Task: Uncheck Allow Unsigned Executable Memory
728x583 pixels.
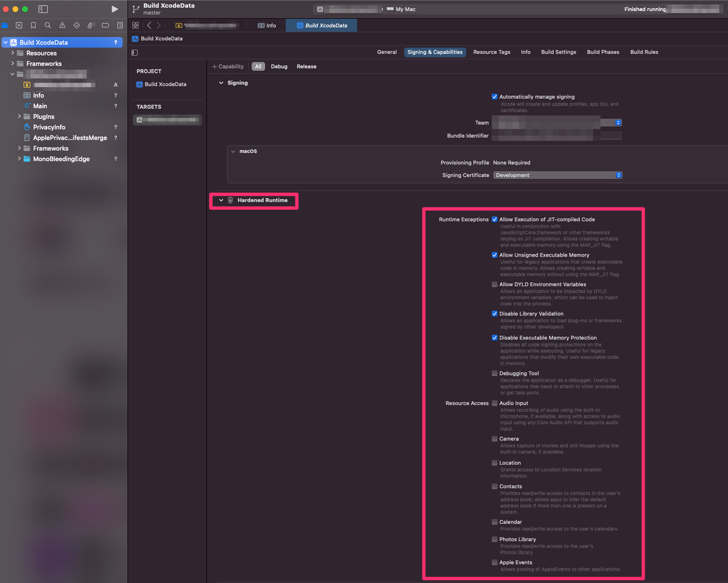Action: coord(494,255)
